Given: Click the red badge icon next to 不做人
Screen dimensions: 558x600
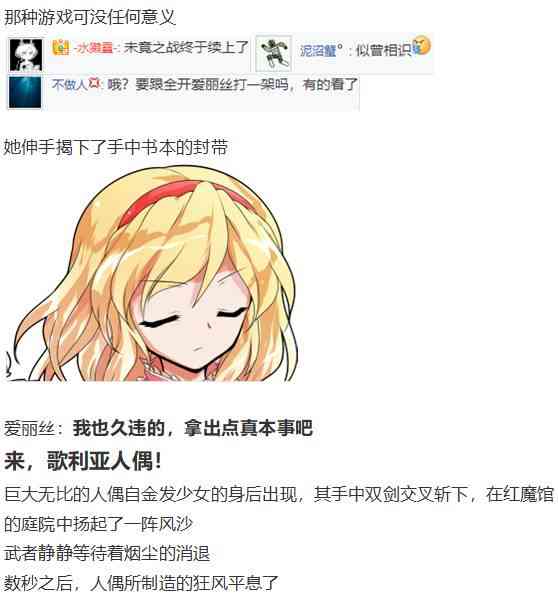Looking at the screenshot, I should (x=94, y=82).
